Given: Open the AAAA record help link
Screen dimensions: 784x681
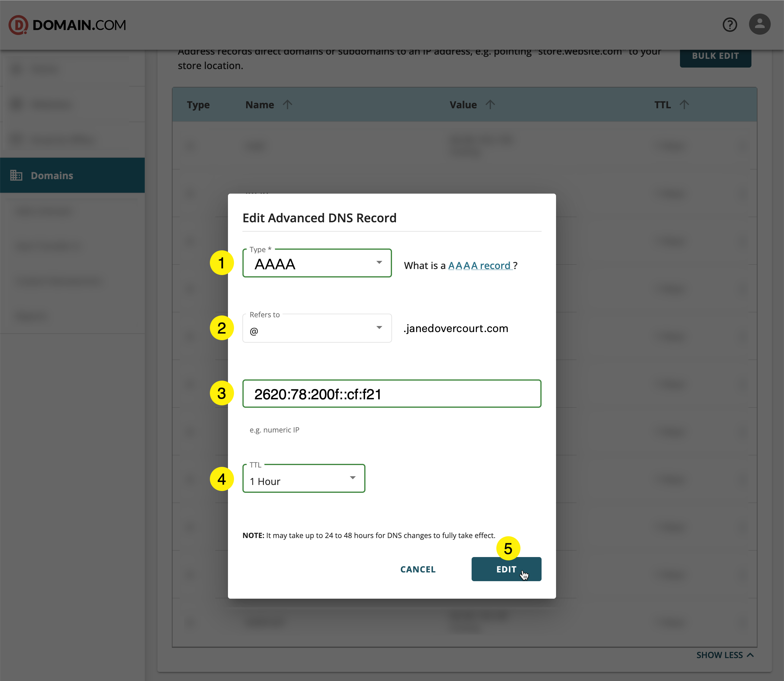Looking at the screenshot, I should [x=480, y=265].
